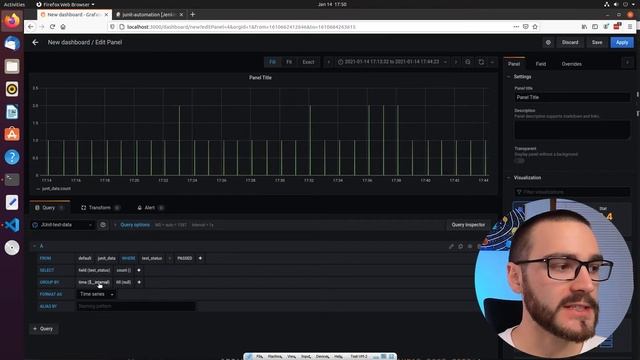Screen dimensions: 640x360
Task: Shift the time range forward
Action: tap(456, 62)
